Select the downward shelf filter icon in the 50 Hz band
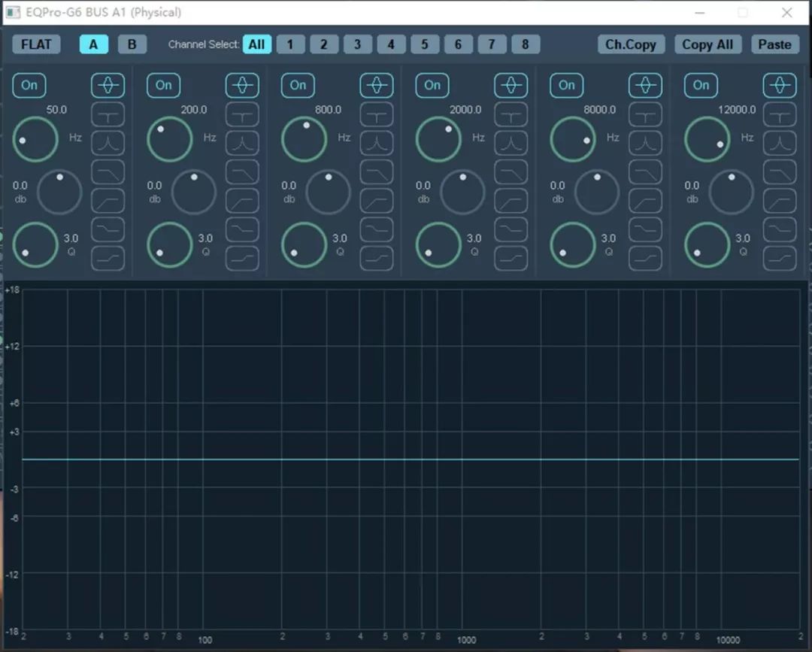 click(x=108, y=229)
